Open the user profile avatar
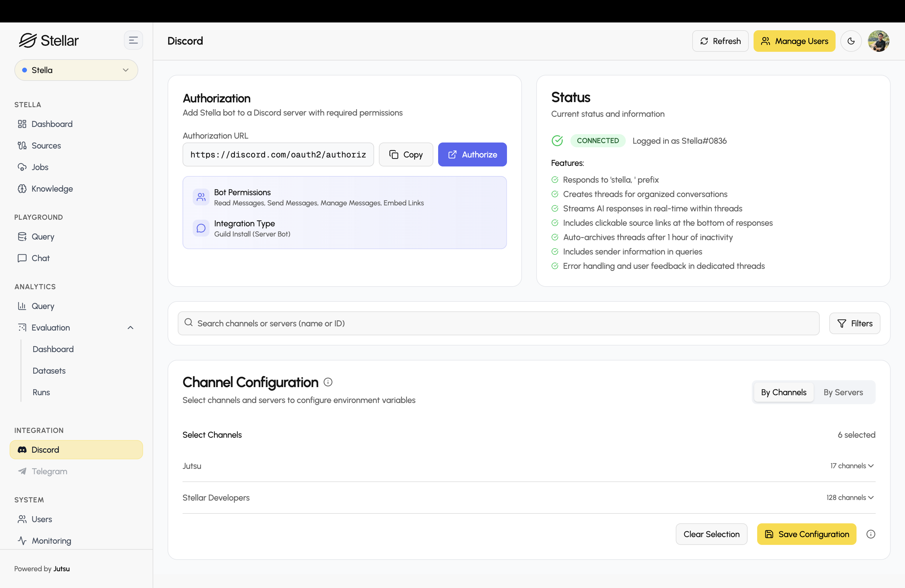The width and height of the screenshot is (905, 588). click(x=878, y=41)
